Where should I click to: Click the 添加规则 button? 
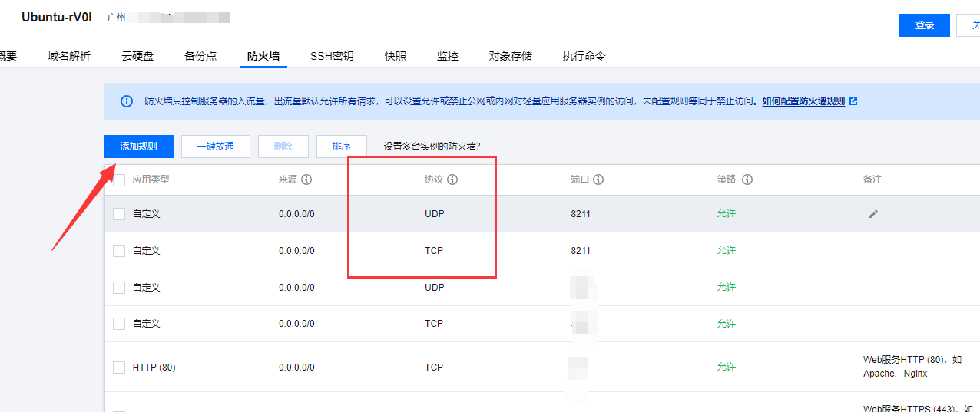point(138,147)
